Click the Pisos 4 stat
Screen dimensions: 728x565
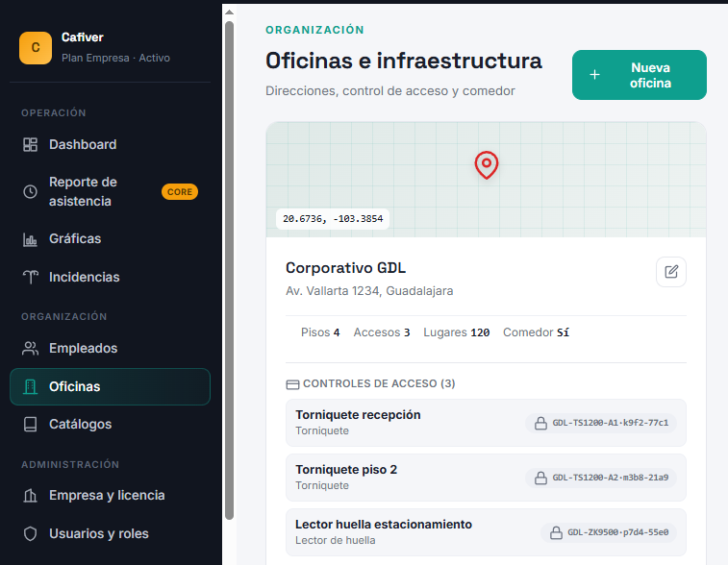[320, 332]
